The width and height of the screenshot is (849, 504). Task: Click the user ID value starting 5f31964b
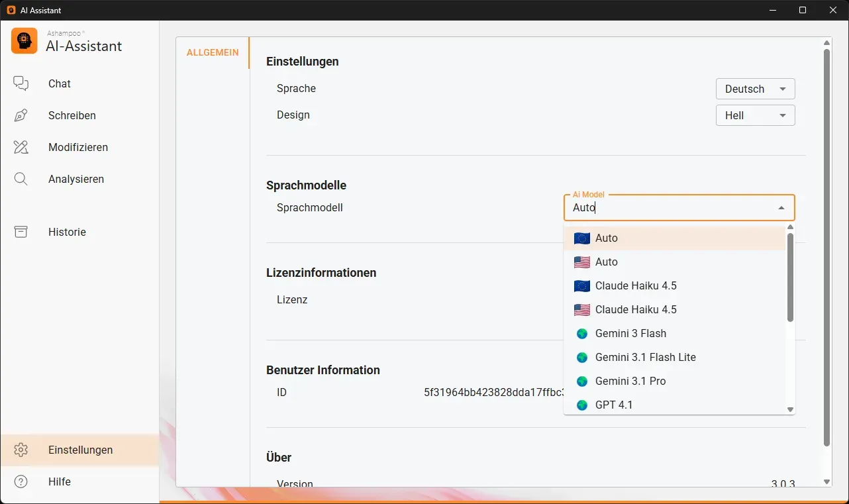(493, 392)
